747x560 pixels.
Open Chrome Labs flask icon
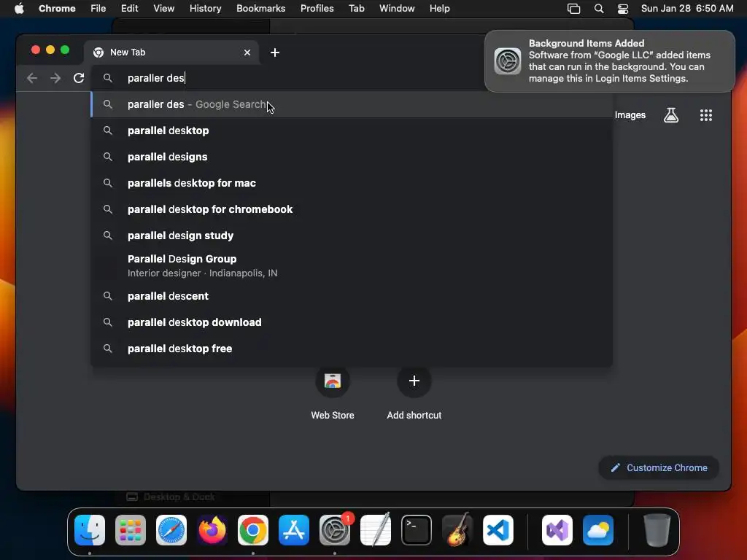point(671,115)
